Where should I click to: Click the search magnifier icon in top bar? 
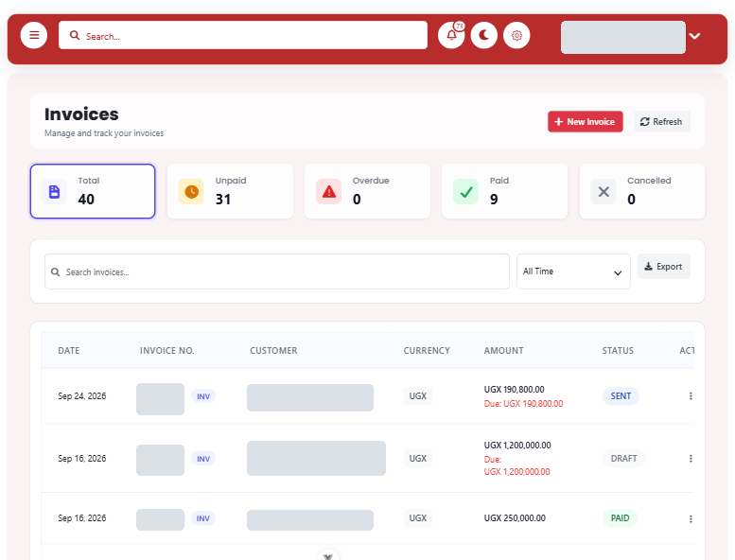75,35
